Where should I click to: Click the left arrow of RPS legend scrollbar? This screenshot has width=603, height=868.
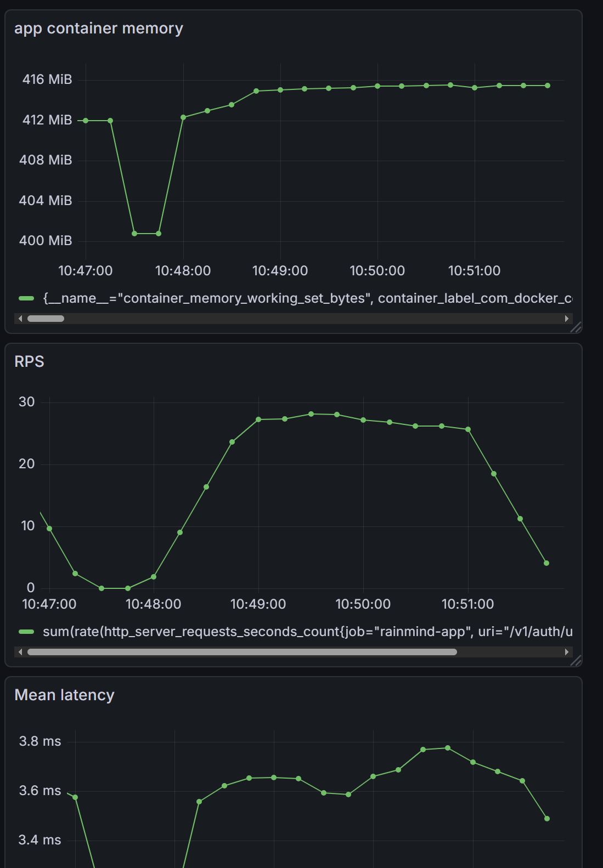pos(20,652)
